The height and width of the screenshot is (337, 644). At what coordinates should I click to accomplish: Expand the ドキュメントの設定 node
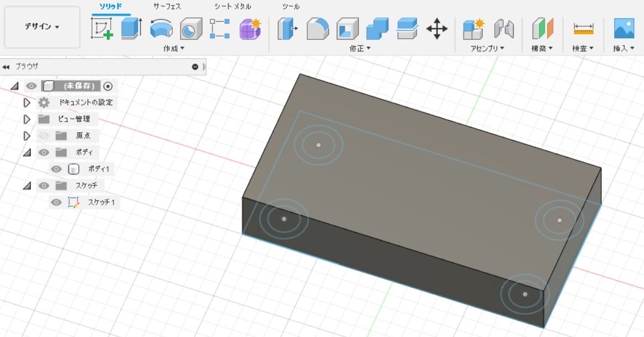pyautogui.click(x=27, y=103)
